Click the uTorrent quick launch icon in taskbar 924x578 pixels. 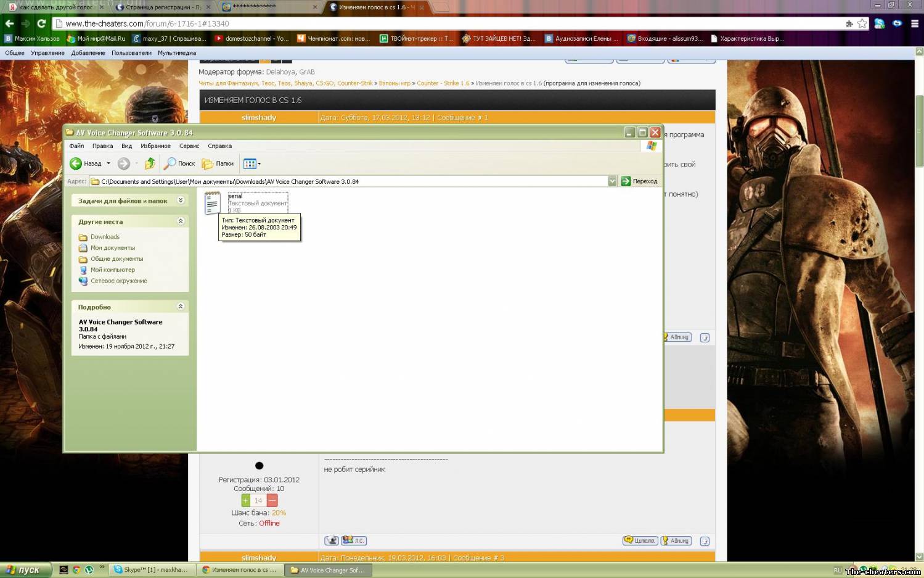(89, 570)
